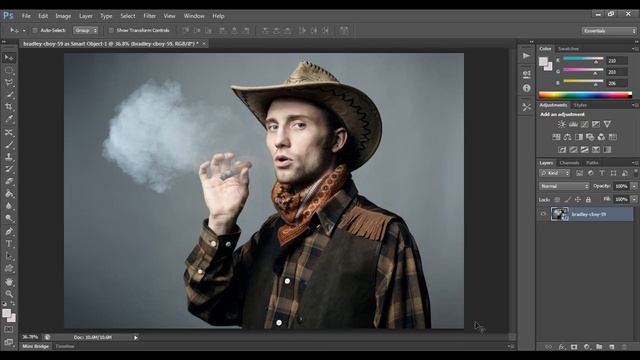Open the Color panel options menu
The width and height of the screenshot is (640, 360).
click(x=635, y=49)
